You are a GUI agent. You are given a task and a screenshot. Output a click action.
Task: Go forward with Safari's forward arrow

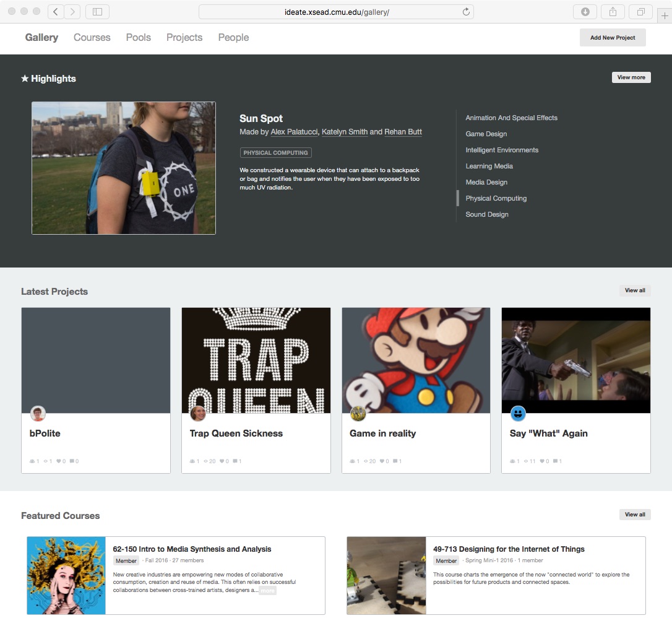[72, 12]
